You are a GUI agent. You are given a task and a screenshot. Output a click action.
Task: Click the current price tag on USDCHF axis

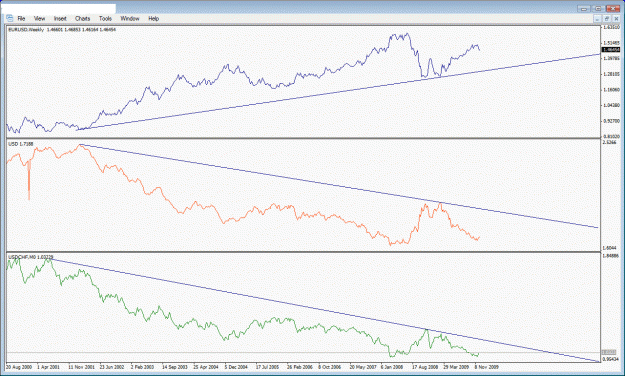609,352
